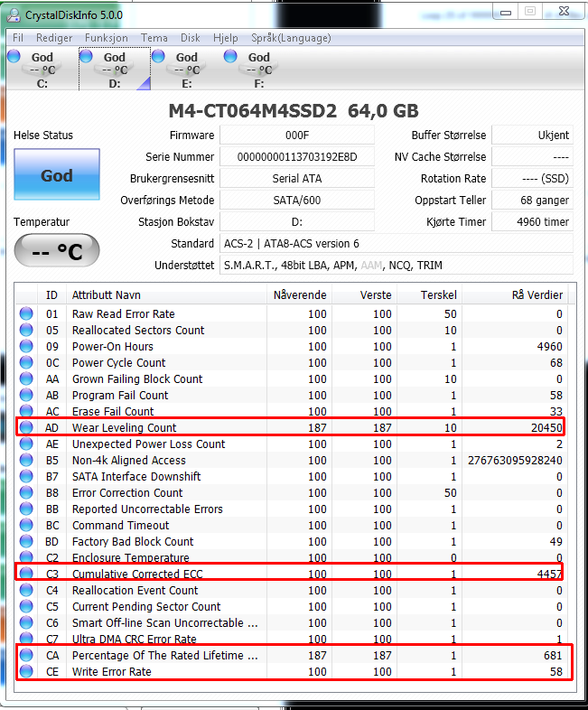Viewport: 588px width, 710px height.
Task: Open the Rediger menu
Action: [54, 38]
